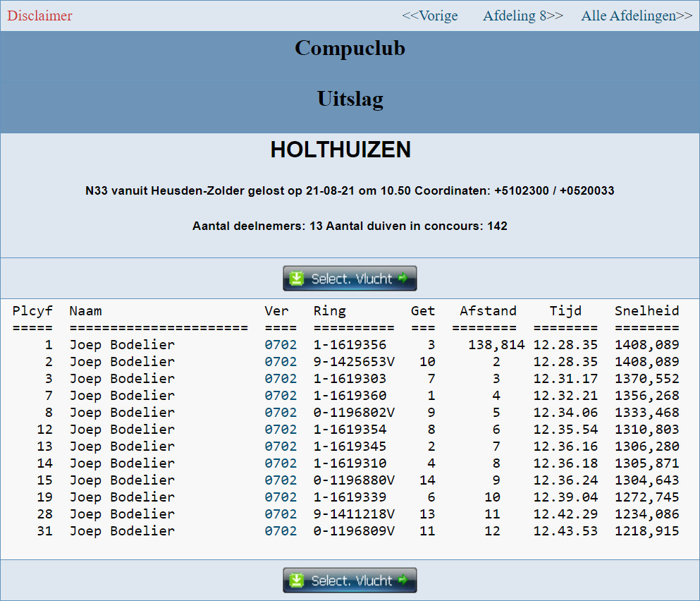Click Joep Bodelier name in place 19 row
The width and height of the screenshot is (700, 601).
tap(123, 498)
